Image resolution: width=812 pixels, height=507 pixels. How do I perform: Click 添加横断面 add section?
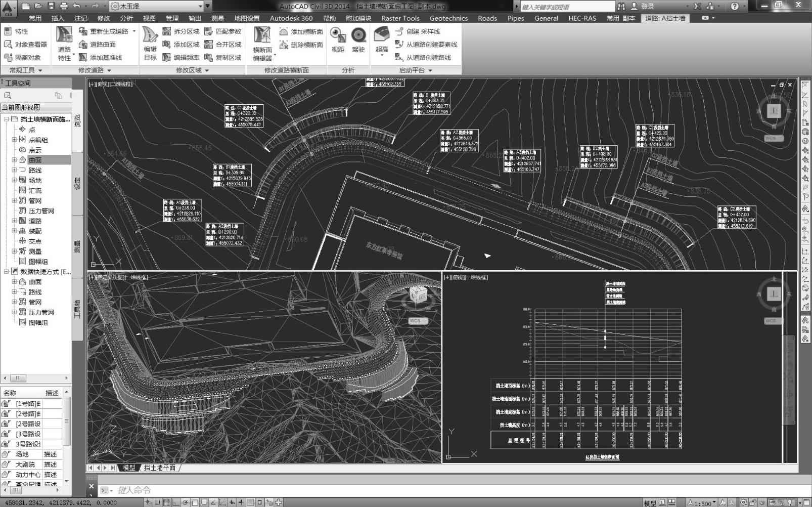(301, 31)
